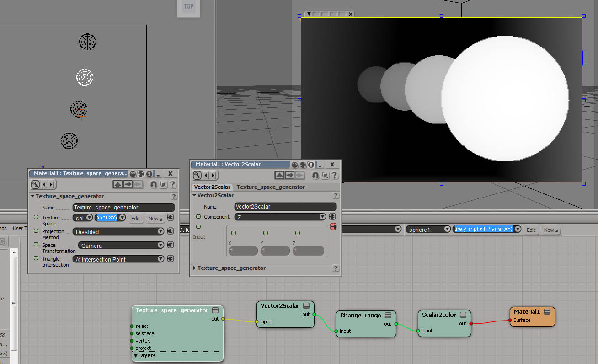Click red connection plug icon beside Input
This screenshot has width=598, height=364.
pyautogui.click(x=333, y=226)
